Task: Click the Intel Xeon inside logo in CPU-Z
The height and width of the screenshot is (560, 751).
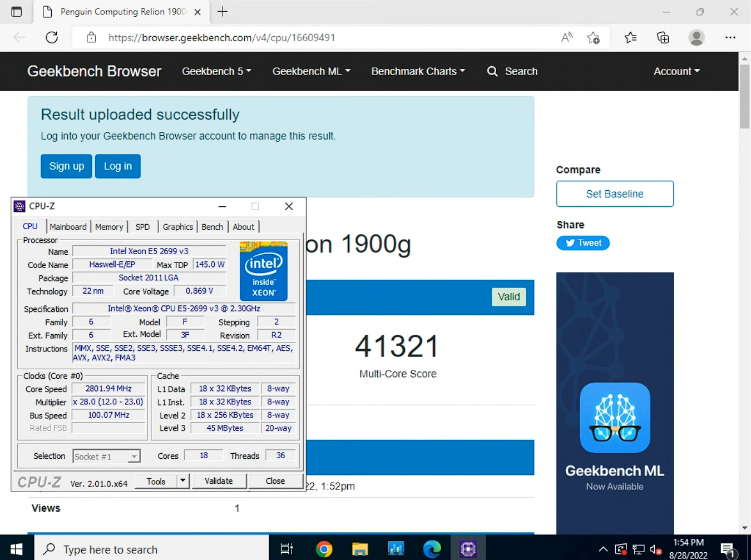Action: pos(264,271)
